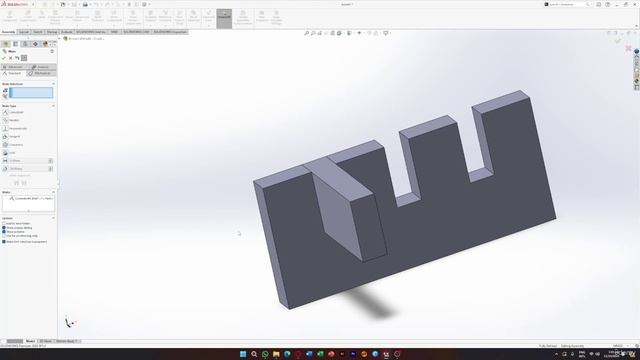640x360 pixels.
Task: Switch to the DisplayManager panel icon
Action: (45, 44)
